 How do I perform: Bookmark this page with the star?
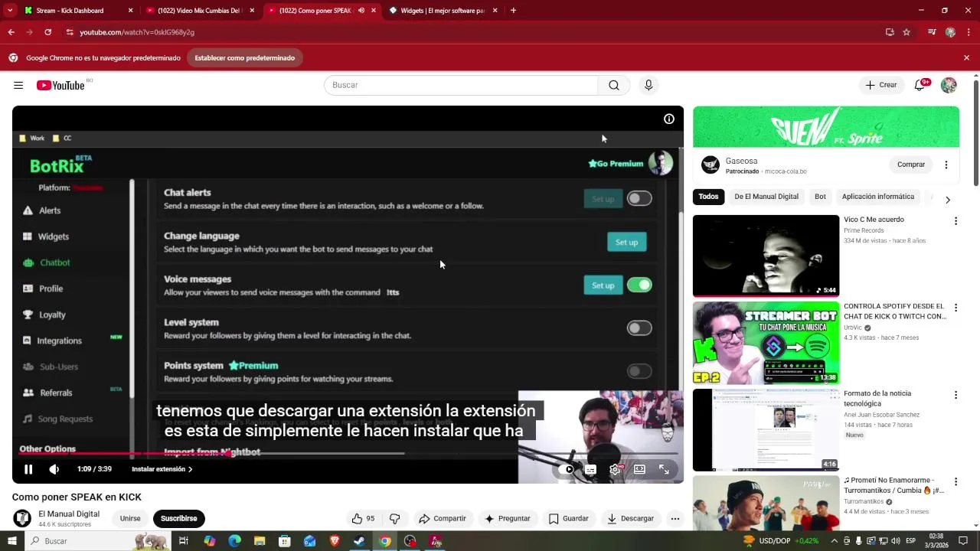(x=906, y=32)
